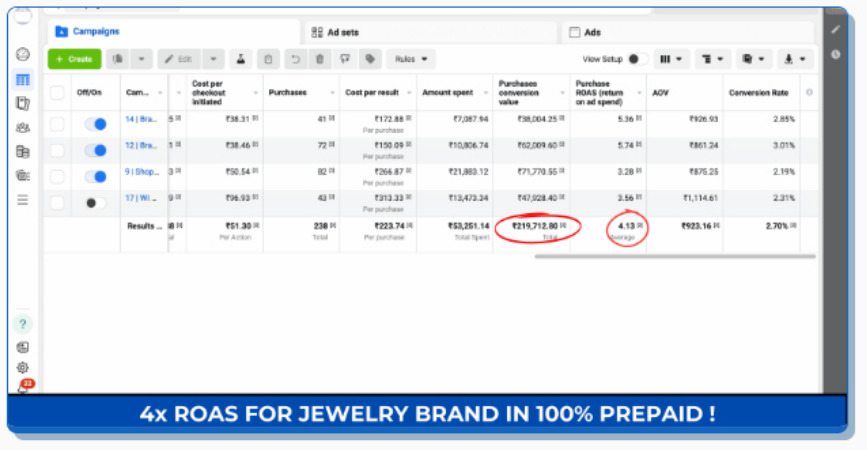Click the Cost per checkout initiated header

[x=208, y=92]
